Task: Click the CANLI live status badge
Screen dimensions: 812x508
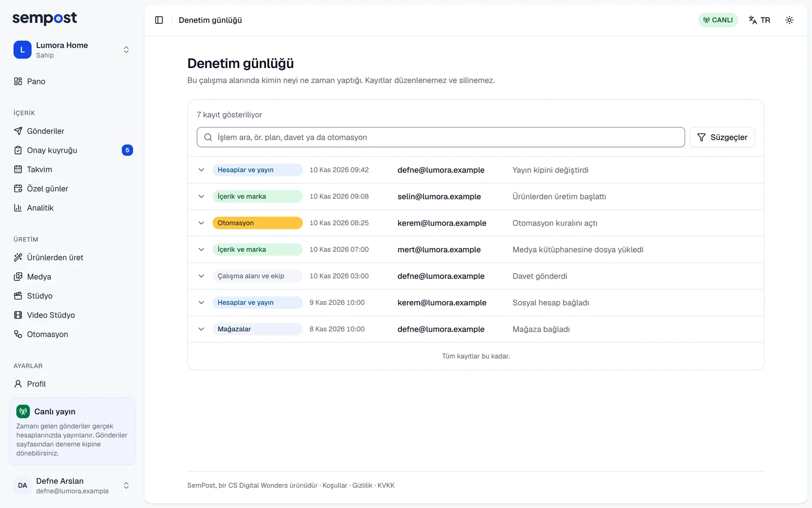Action: 718,20
